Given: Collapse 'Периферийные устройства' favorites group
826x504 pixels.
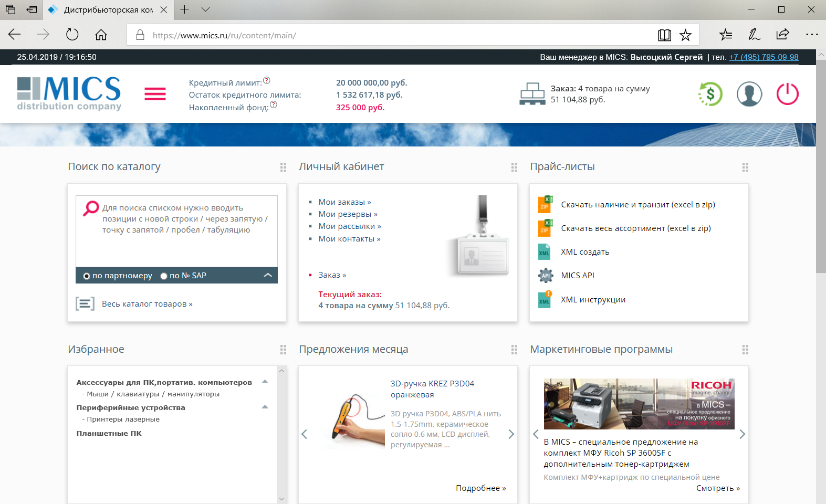Looking at the screenshot, I should (265, 407).
